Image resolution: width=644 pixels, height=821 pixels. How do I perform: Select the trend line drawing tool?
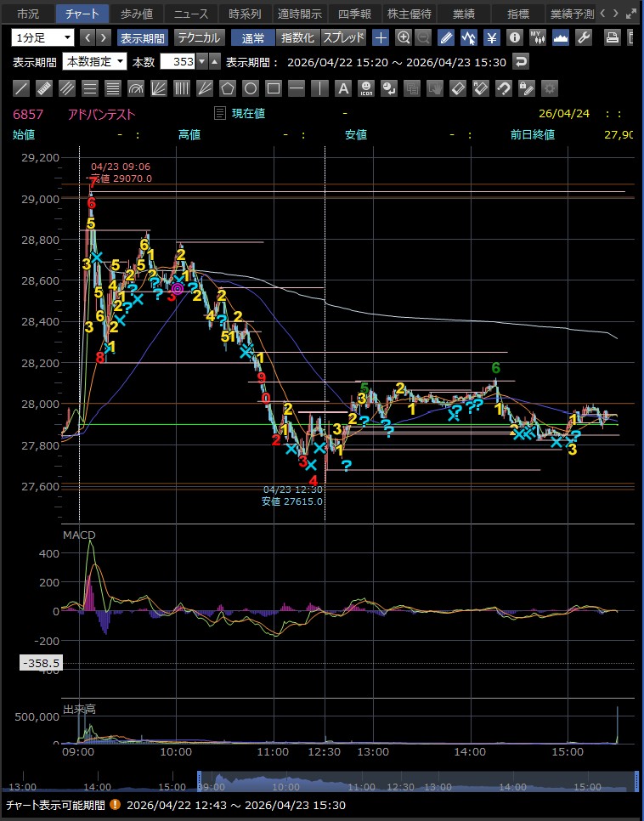tap(22, 88)
